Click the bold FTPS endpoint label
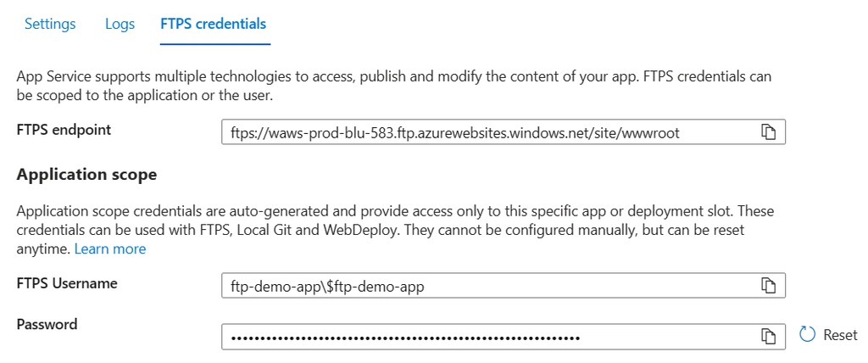Screen dimensions: 868x363 (x=64, y=130)
